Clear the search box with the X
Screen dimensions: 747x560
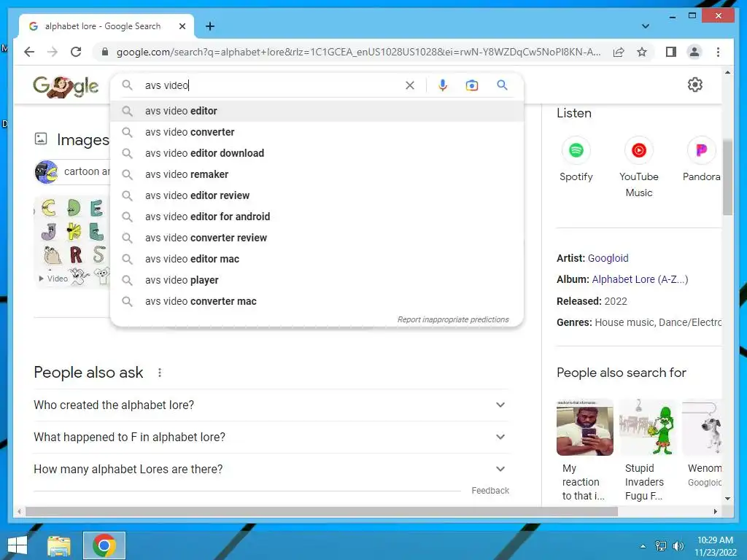[x=410, y=85]
